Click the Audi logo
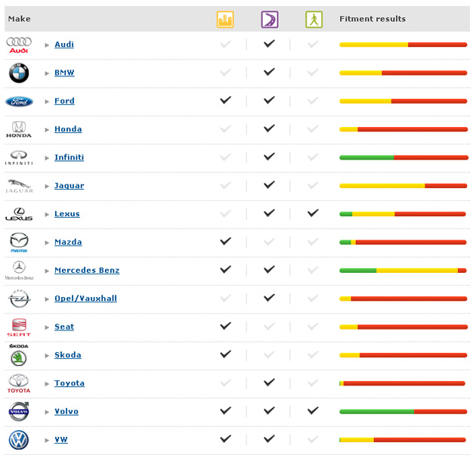 tap(19, 45)
